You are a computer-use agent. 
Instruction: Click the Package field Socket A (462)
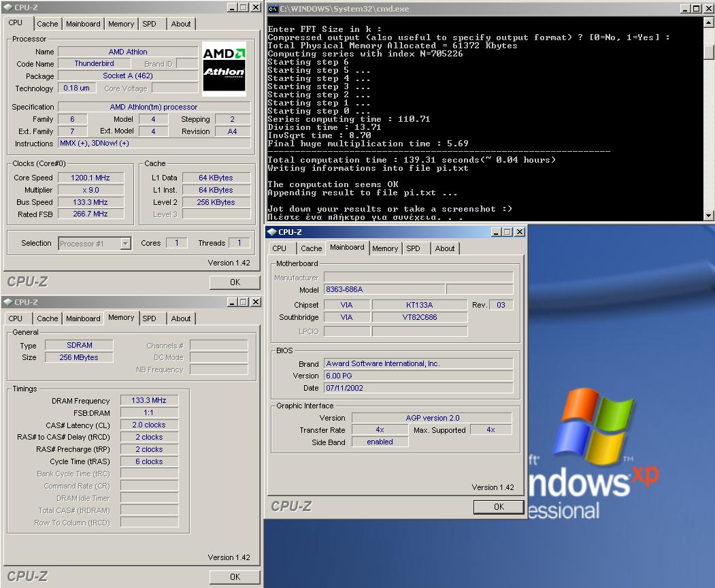pos(128,76)
